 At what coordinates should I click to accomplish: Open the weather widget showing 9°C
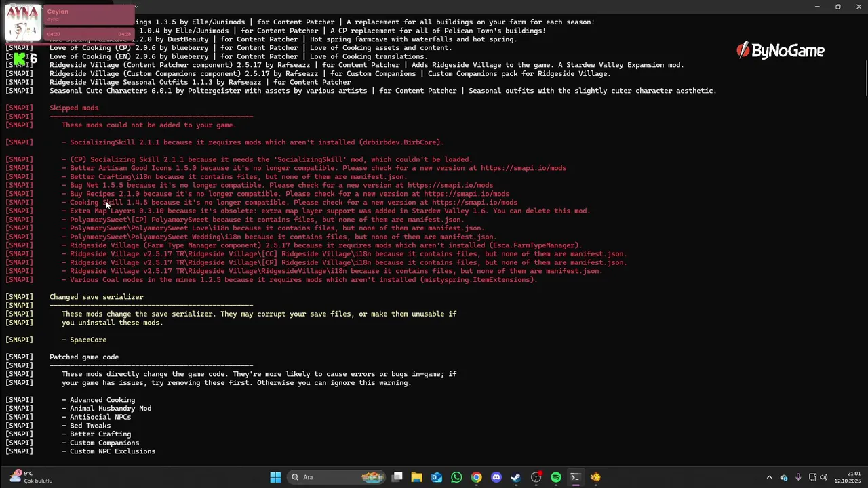point(30,477)
